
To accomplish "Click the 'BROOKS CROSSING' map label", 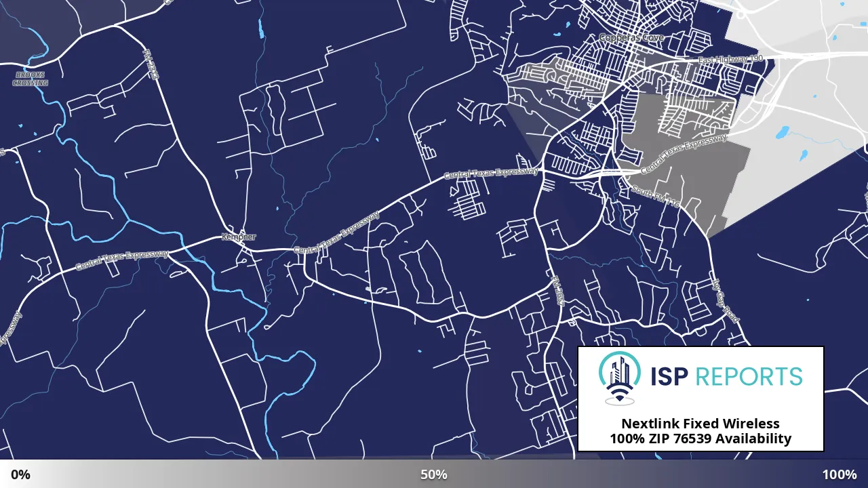I will 31,79.
